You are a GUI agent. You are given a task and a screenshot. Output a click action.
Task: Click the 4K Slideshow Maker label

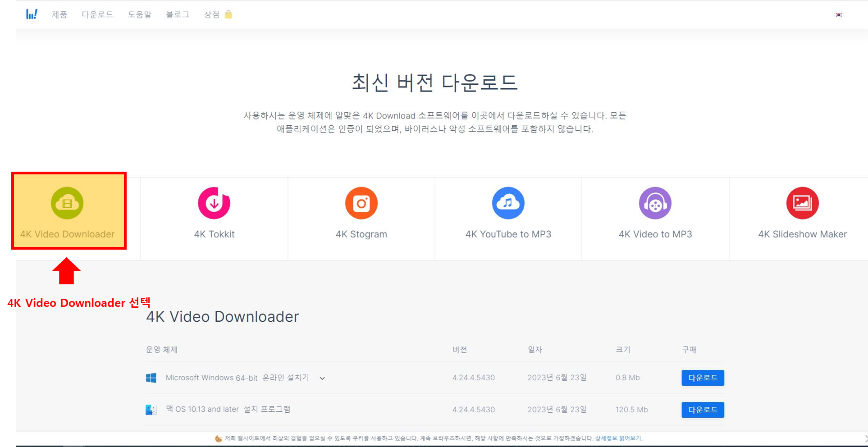[803, 234]
